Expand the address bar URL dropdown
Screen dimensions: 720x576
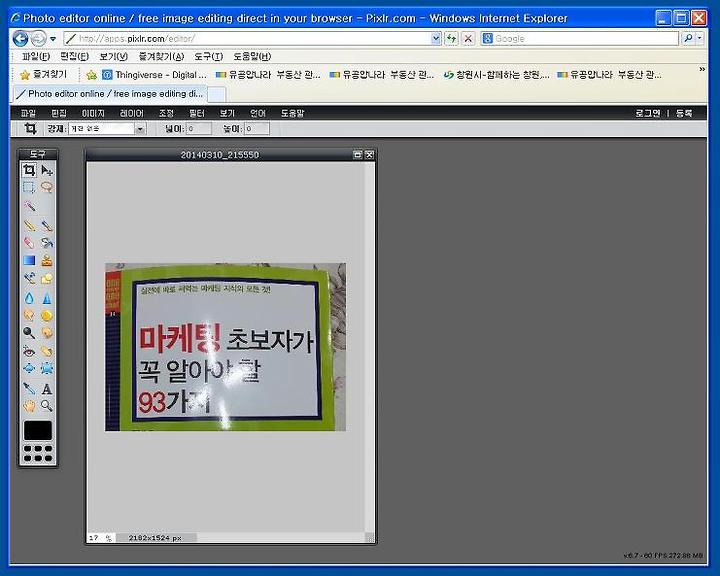coord(436,39)
